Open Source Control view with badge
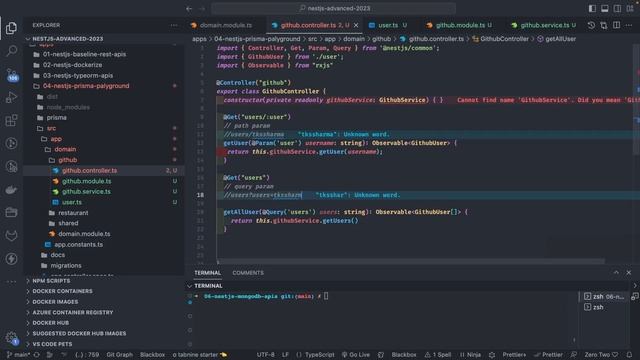Viewport: 640px width, 360px height. 11,75
